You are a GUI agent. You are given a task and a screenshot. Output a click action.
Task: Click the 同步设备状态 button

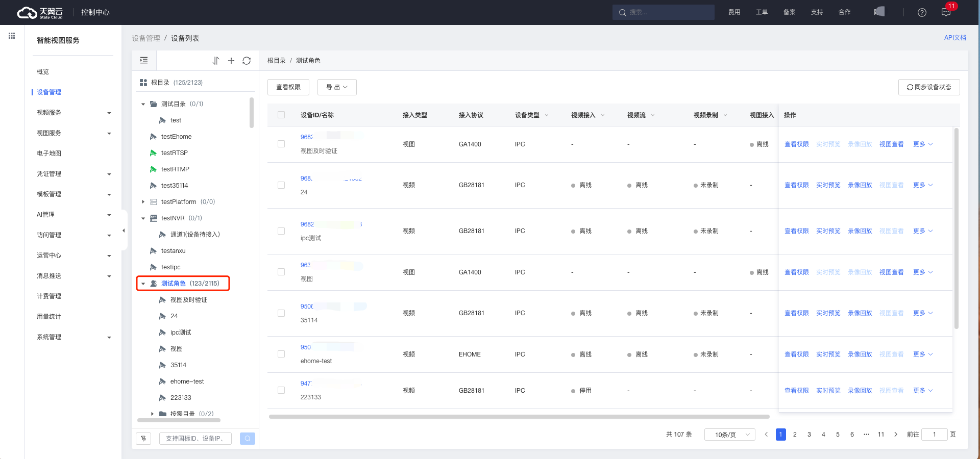click(929, 87)
